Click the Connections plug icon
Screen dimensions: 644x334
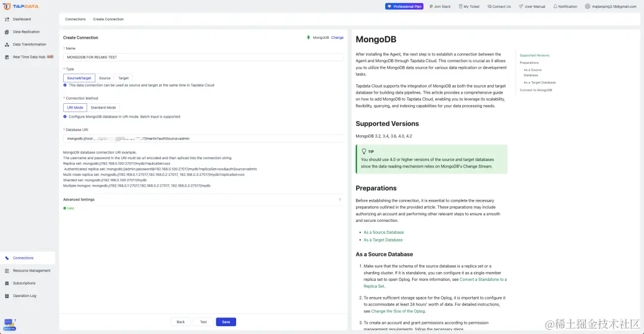(x=7, y=258)
